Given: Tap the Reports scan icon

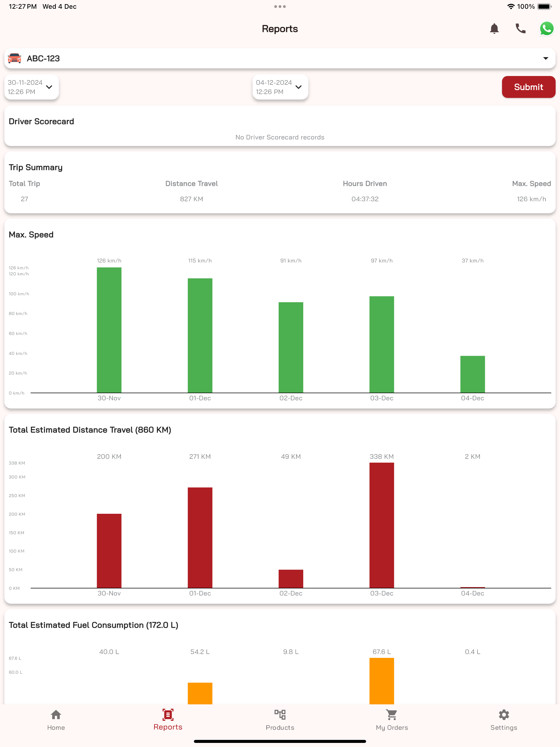Looking at the screenshot, I should (x=168, y=714).
